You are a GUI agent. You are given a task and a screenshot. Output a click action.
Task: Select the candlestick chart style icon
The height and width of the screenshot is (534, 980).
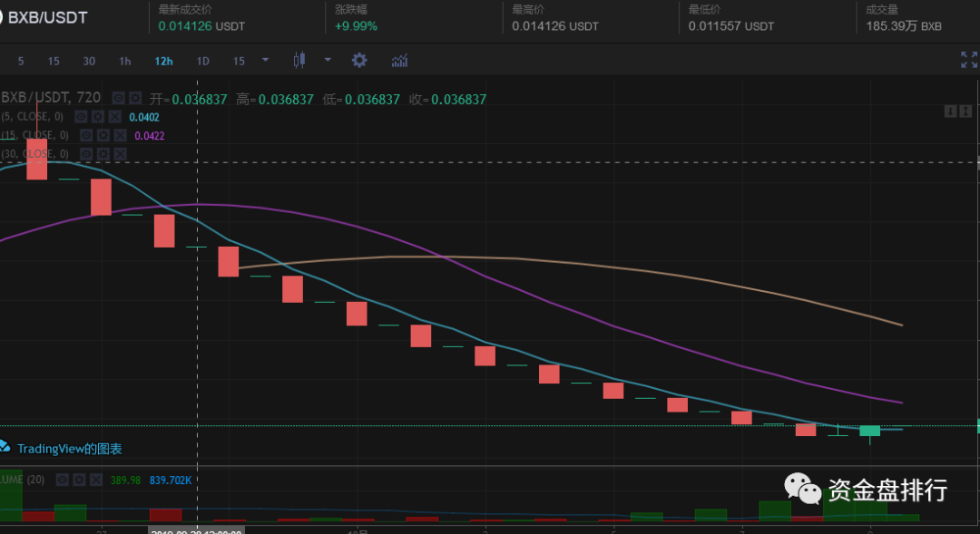click(x=299, y=60)
